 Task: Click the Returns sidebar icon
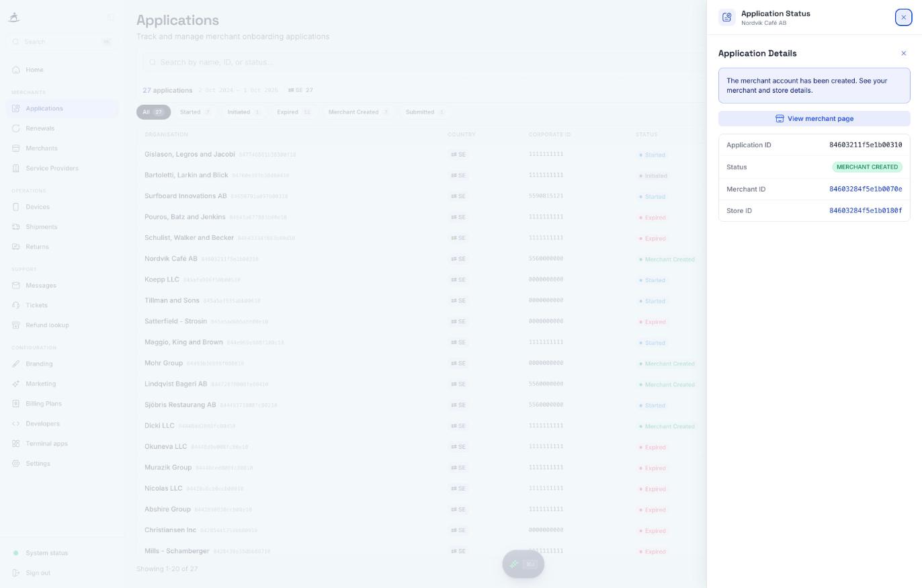[16, 247]
